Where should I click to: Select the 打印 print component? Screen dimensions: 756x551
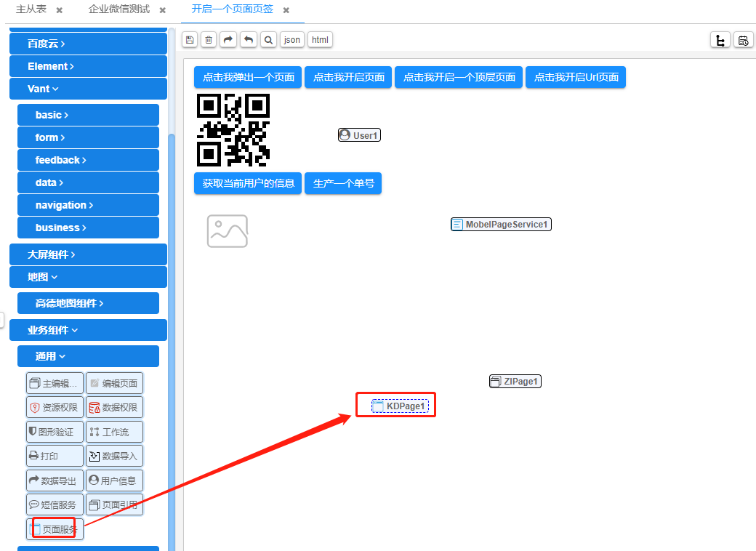(x=55, y=457)
